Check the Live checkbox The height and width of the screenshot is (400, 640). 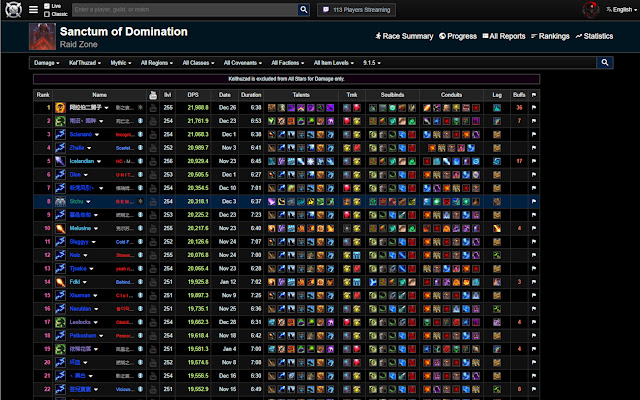pyautogui.click(x=47, y=6)
